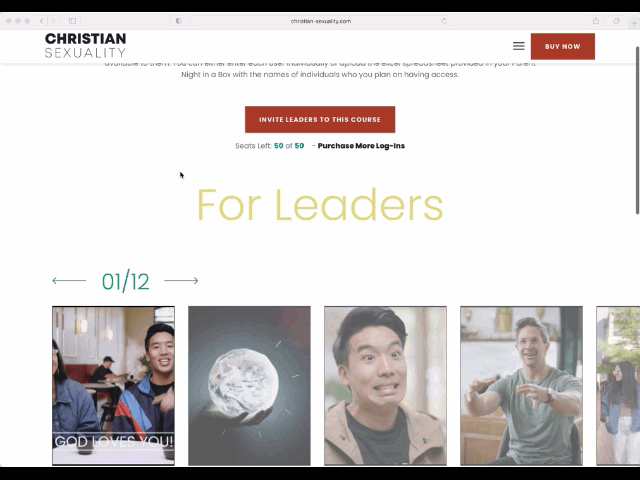Open the Safari share icon

(x=596, y=21)
